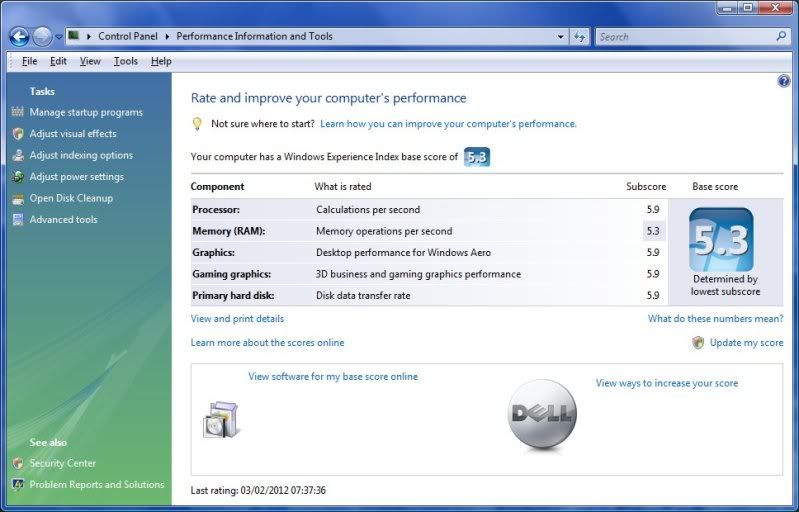Click the shield icon beside Update my score
The width and height of the screenshot is (799, 512).
698,343
